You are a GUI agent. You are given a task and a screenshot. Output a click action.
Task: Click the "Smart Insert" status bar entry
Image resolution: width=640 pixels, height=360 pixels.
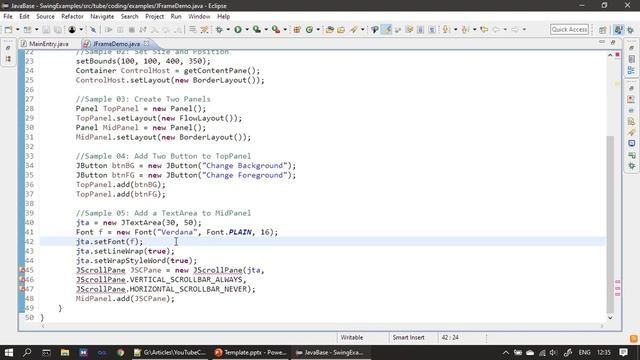pos(409,338)
